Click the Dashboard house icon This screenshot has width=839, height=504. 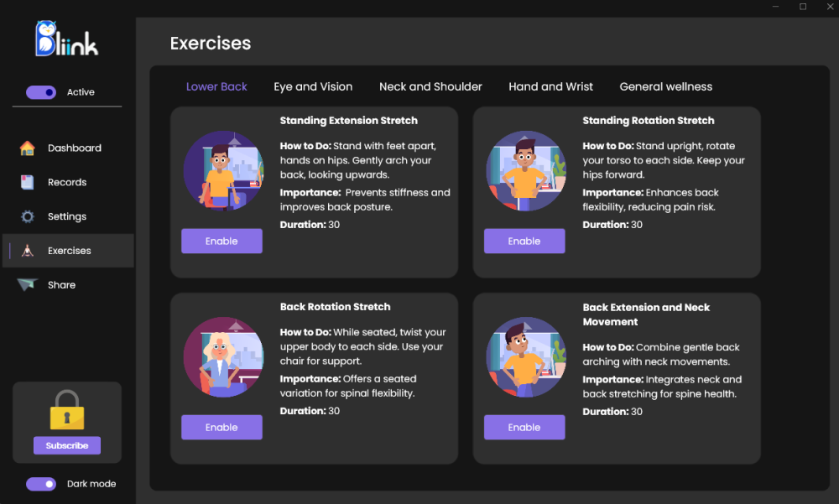pos(28,148)
